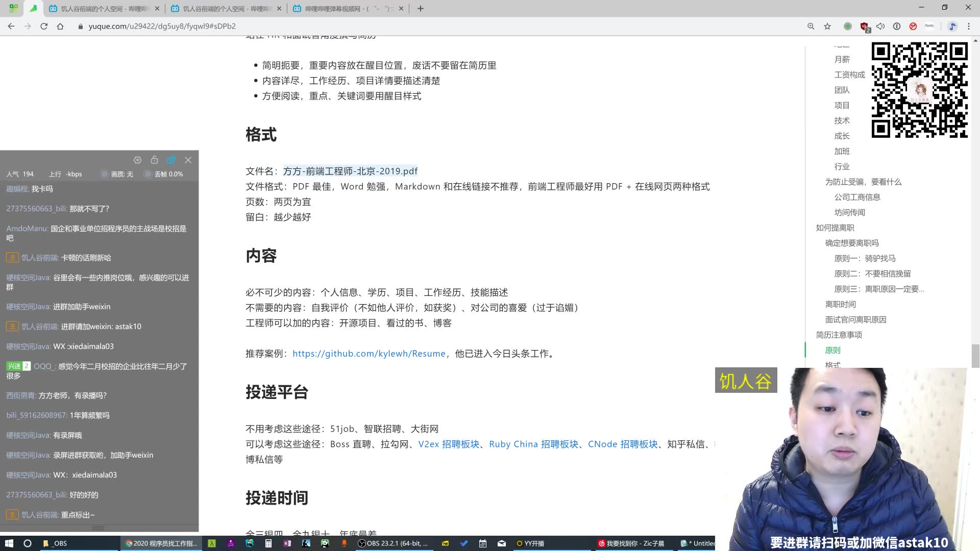
Task: Click the address bar URL field
Action: 439,26
